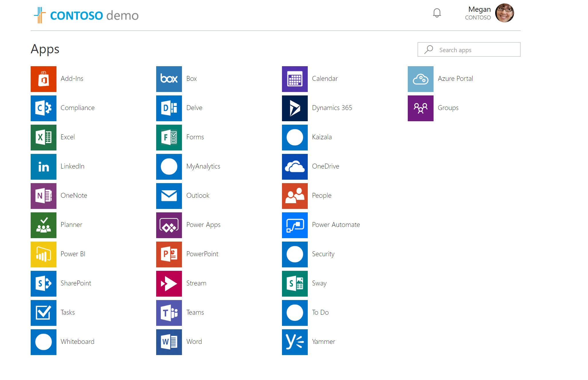The image size is (588, 380).
Task: Click the Compliance text label
Action: (78, 108)
